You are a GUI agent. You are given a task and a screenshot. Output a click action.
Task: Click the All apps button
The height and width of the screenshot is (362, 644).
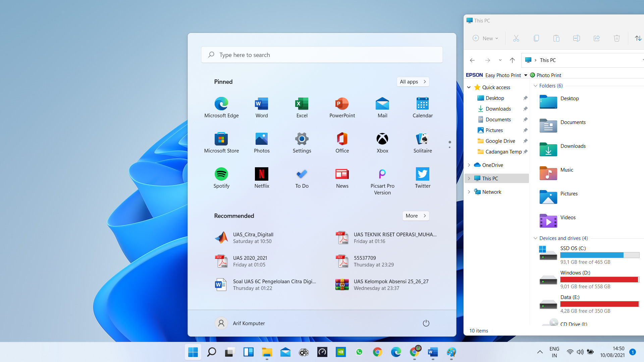[413, 82]
